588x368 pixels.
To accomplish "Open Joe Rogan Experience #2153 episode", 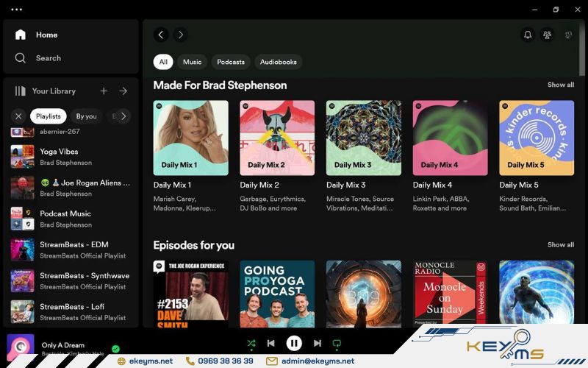I will (x=190, y=294).
